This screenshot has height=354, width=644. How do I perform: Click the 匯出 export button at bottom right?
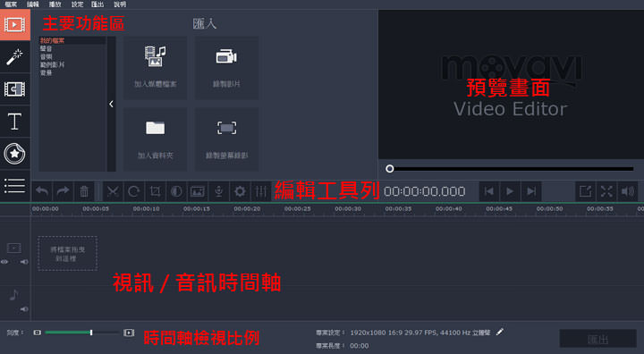pyautogui.click(x=597, y=339)
